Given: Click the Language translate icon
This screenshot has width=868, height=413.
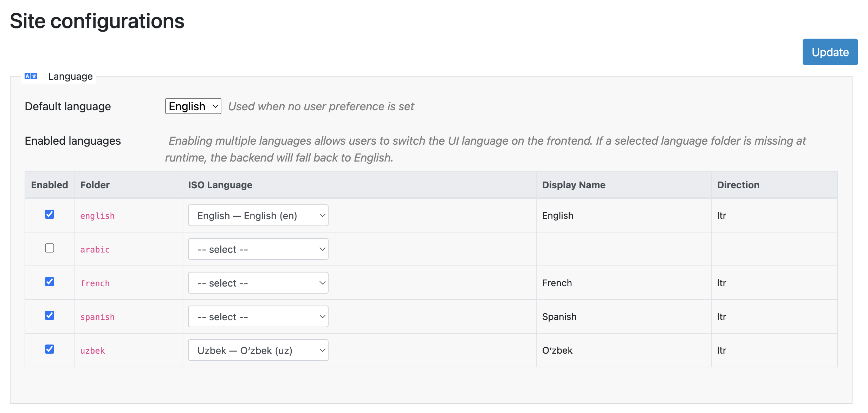Looking at the screenshot, I should 31,76.
